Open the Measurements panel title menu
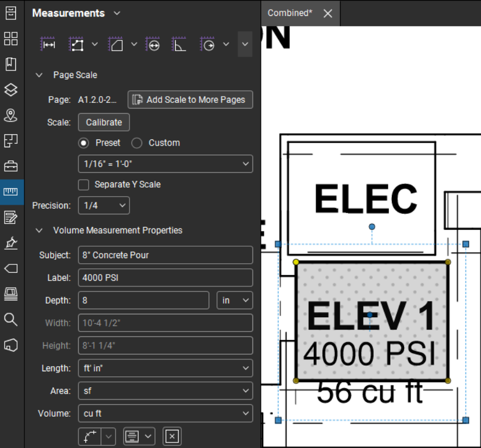The height and width of the screenshot is (448, 481). (x=117, y=13)
